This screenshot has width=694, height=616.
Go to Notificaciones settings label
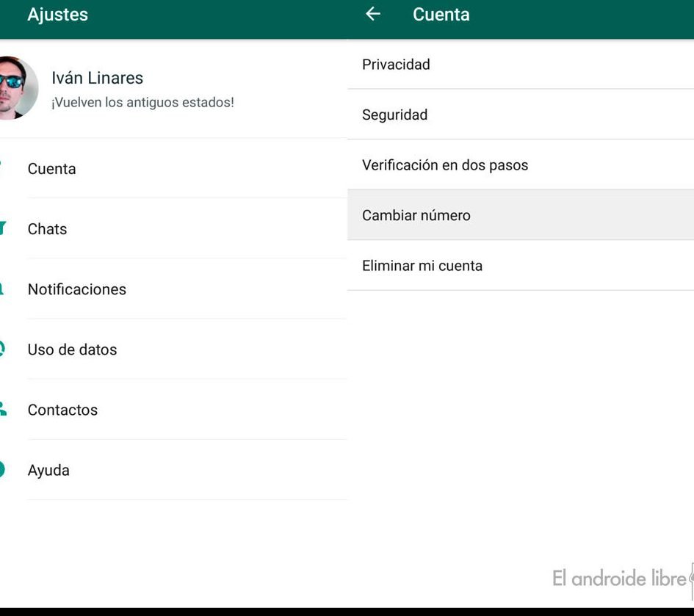pyautogui.click(x=76, y=289)
